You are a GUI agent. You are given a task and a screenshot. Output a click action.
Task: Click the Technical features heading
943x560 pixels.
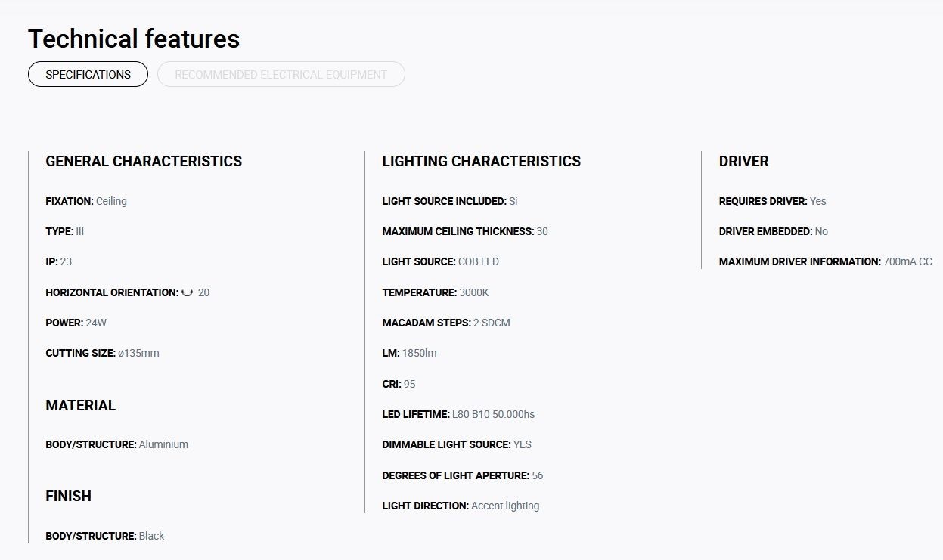point(134,39)
